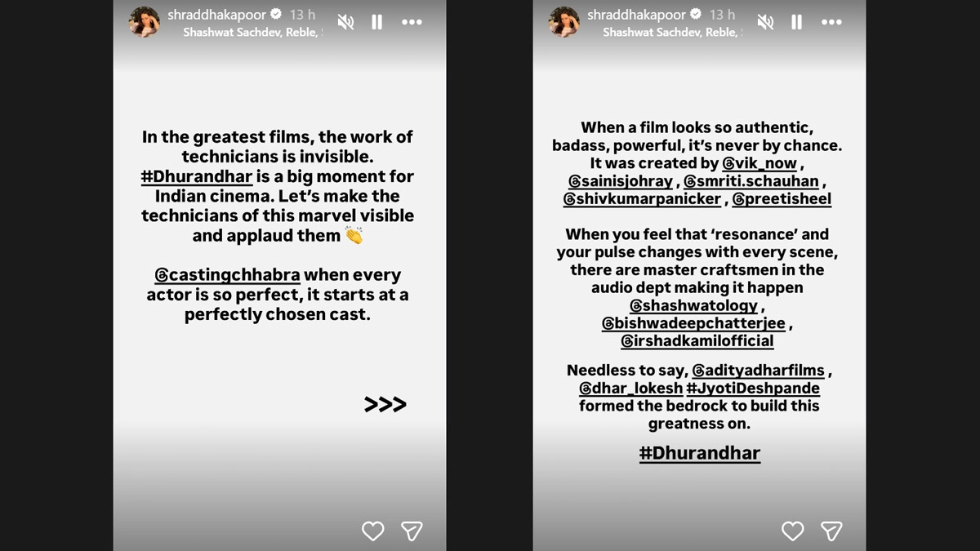
Task: Open @castingchhabra mention link
Action: point(227,275)
